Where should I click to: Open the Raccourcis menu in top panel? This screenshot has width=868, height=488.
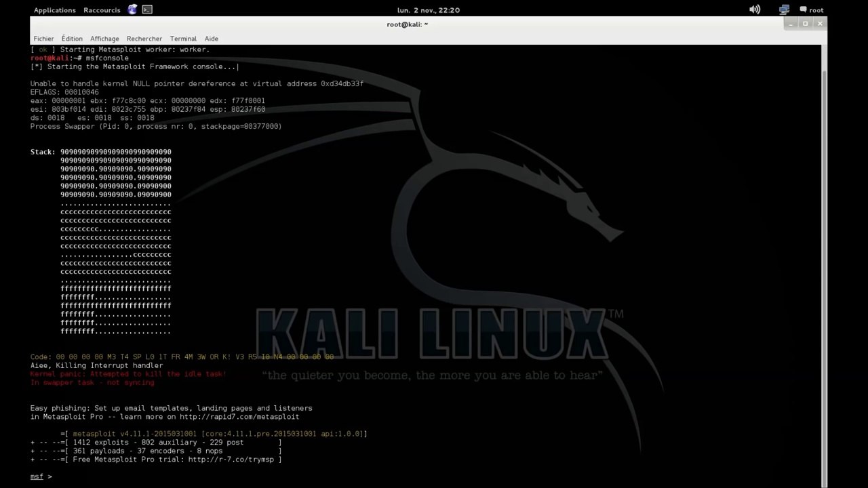[102, 10]
